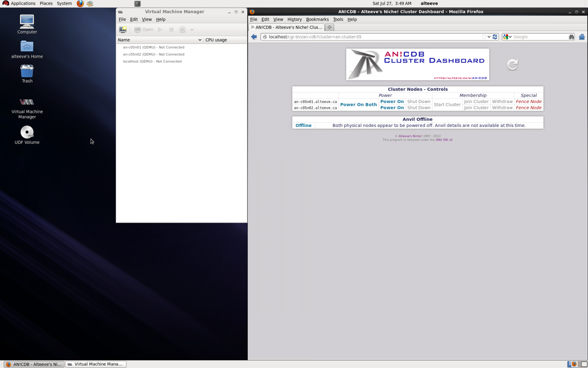Click the reload page icon in URL bar
588x368 pixels.
click(x=495, y=37)
